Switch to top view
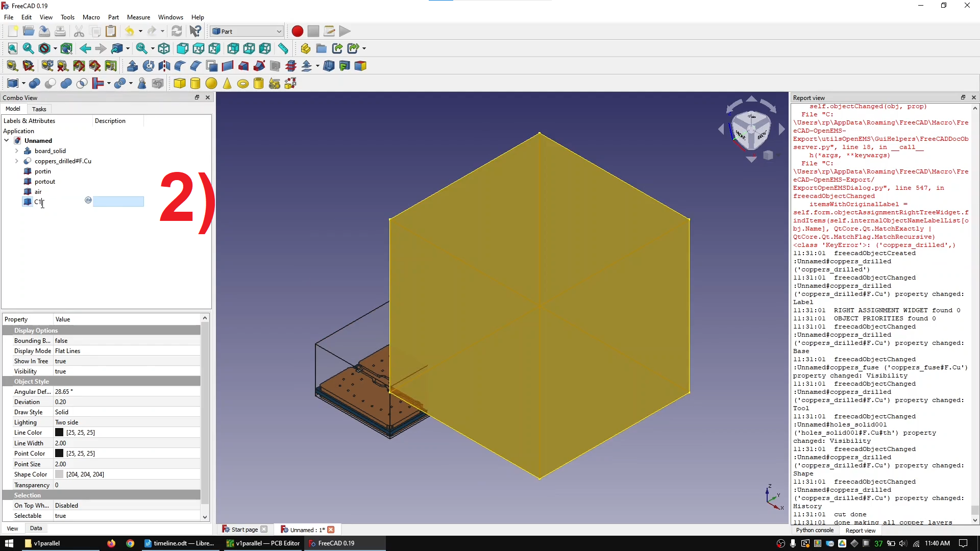The width and height of the screenshot is (980, 551). [199, 48]
